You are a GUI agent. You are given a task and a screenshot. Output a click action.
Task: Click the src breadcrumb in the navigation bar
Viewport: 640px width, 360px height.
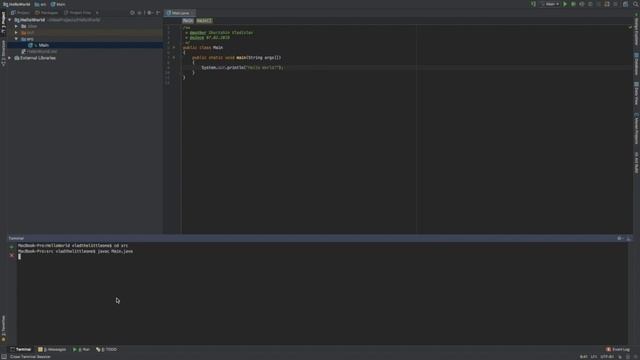pos(40,4)
